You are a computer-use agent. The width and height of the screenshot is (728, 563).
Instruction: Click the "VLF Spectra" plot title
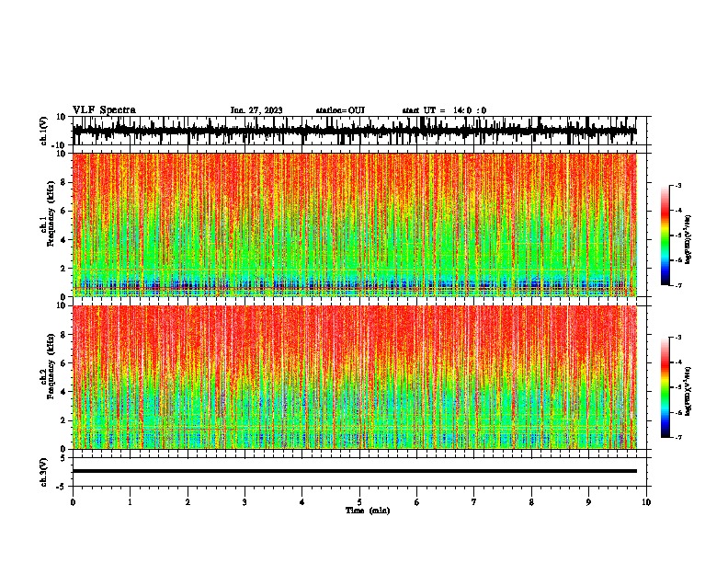104,110
